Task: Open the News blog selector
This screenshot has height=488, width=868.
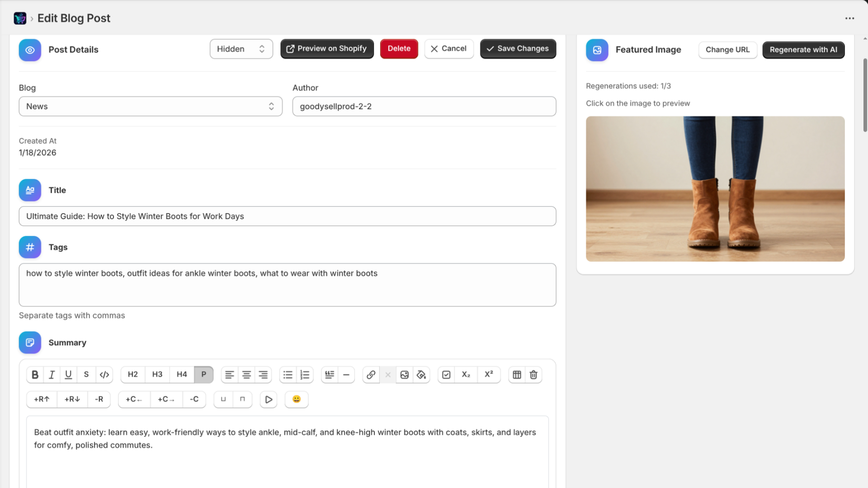Action: click(x=151, y=106)
